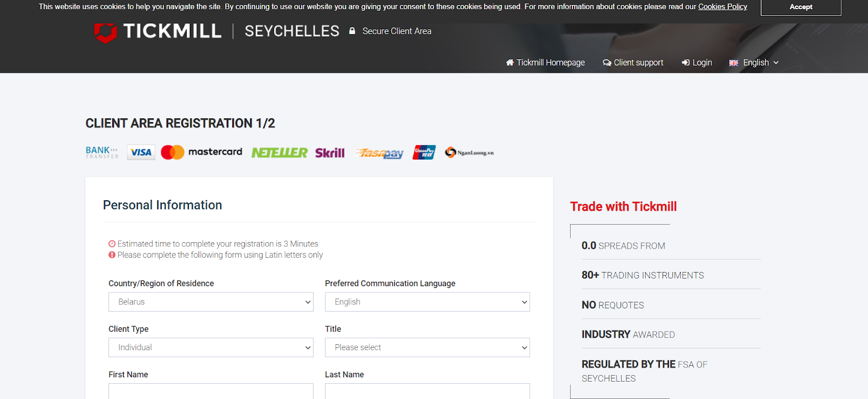Click the TICKMILL wordmark in header
868x399 pixels.
coord(173,31)
